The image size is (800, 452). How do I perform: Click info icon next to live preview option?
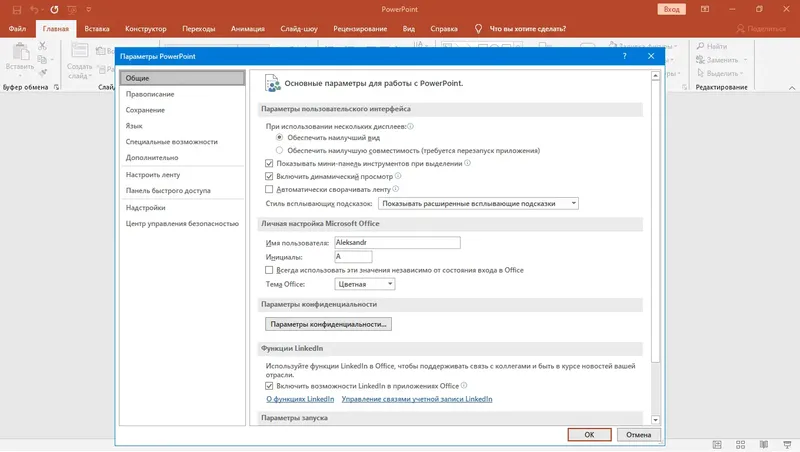[398, 176]
